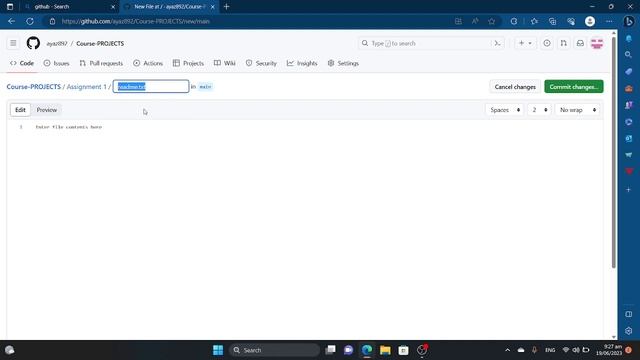Open the indent size 2 dropdown

point(539,110)
